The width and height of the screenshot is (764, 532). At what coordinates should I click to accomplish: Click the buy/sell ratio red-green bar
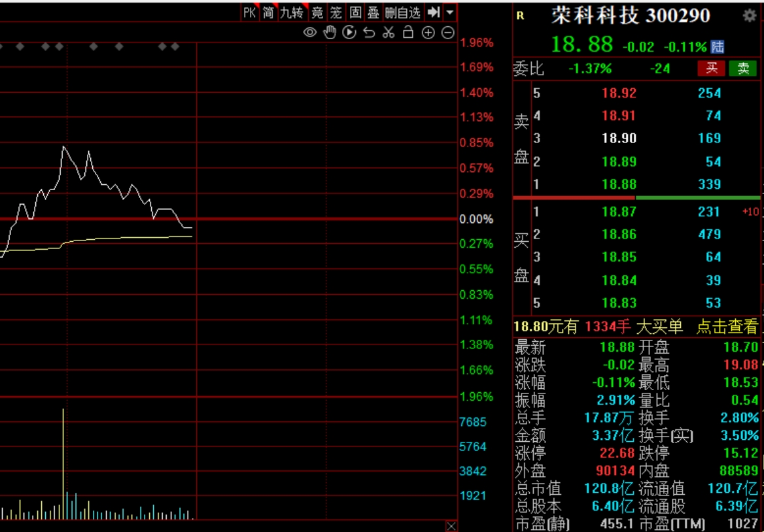coord(636,197)
